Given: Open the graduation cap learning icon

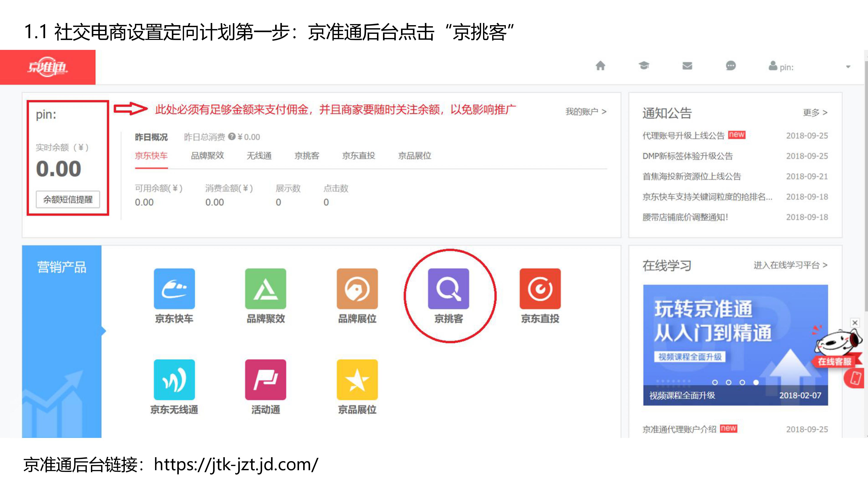Looking at the screenshot, I should click(644, 65).
